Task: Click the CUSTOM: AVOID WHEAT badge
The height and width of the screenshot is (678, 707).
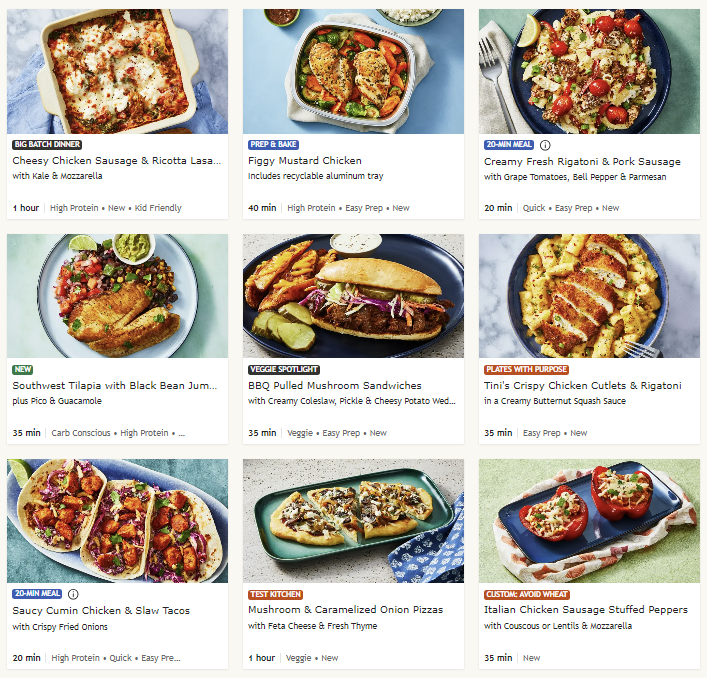Action: point(527,595)
